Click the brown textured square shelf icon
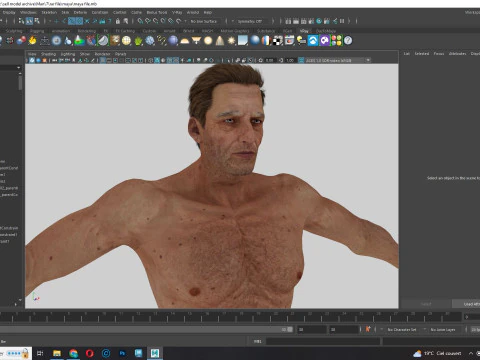The height and width of the screenshot is (360, 480). coord(115,41)
